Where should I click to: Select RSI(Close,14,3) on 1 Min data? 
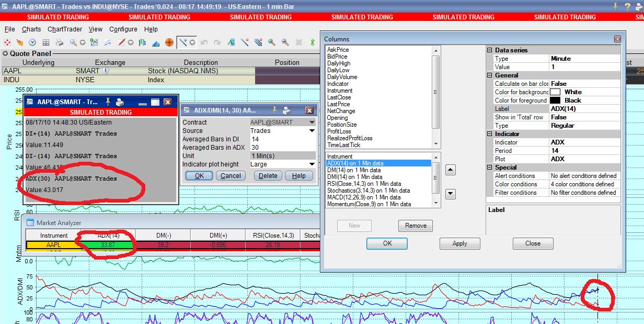[x=364, y=184]
